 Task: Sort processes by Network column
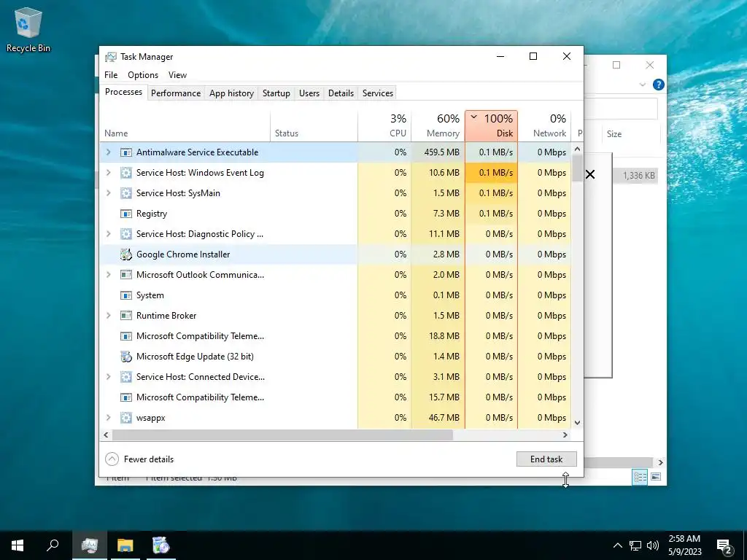pyautogui.click(x=544, y=126)
